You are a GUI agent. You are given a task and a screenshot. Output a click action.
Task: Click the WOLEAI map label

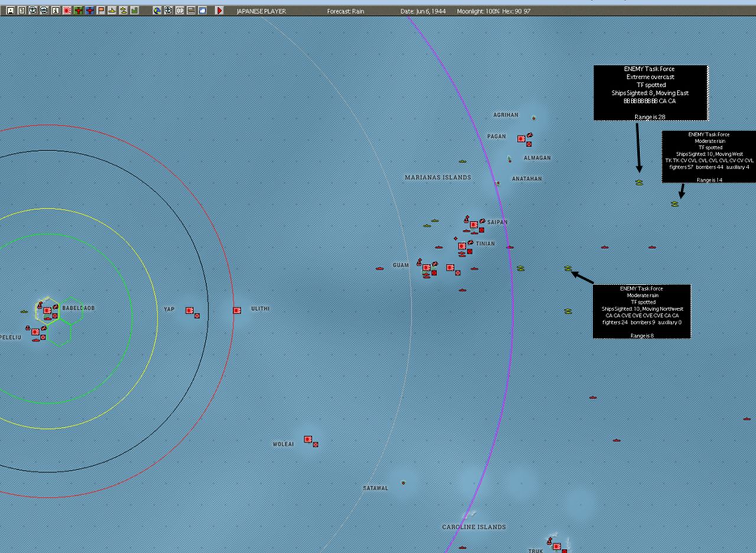(x=283, y=444)
